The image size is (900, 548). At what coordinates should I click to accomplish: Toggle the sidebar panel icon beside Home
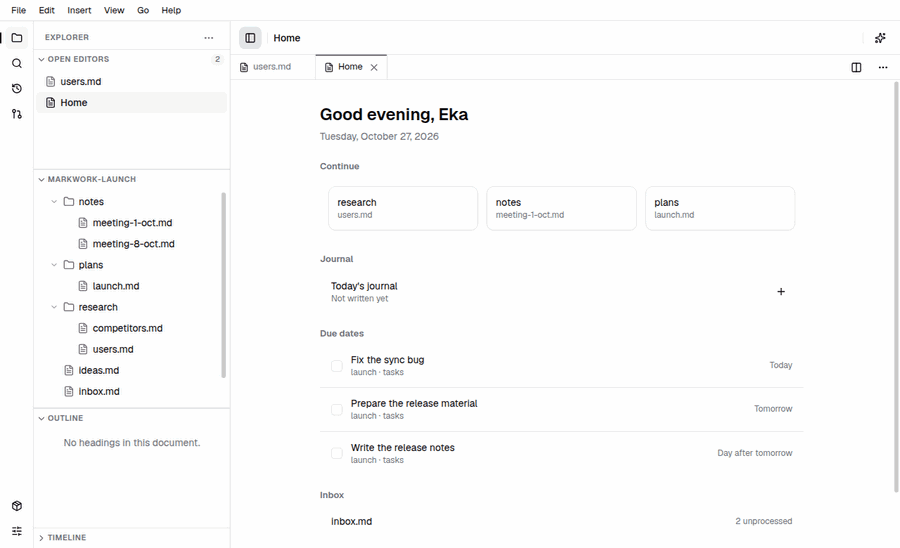click(250, 38)
